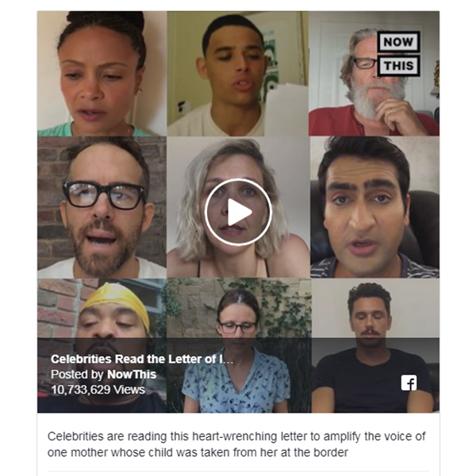Click the NOW box of the logo

(398, 41)
